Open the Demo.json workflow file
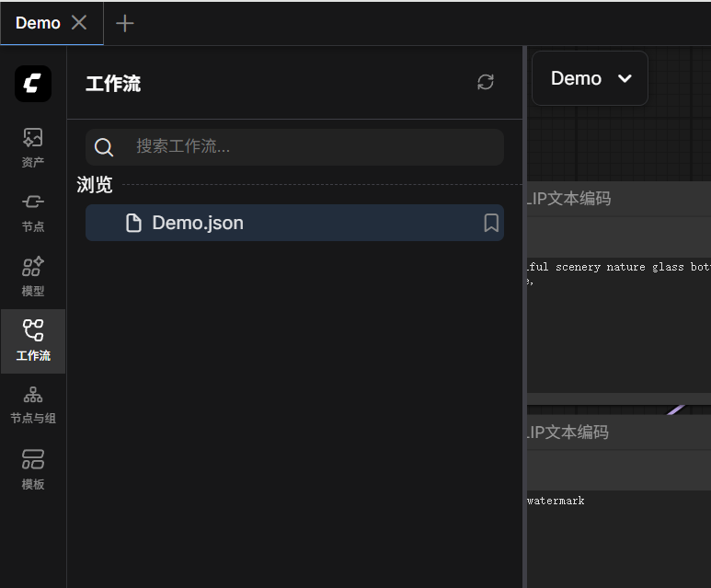This screenshot has width=711, height=588. pos(198,223)
